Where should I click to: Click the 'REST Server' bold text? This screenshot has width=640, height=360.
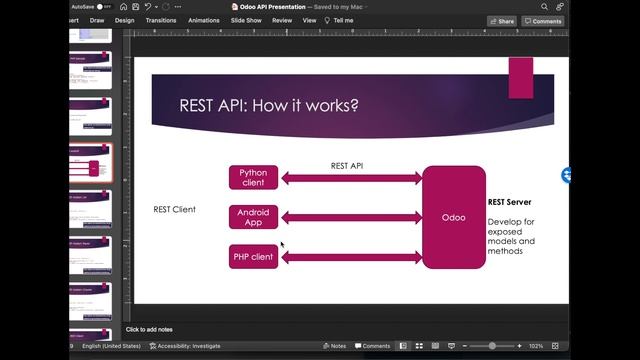509,202
